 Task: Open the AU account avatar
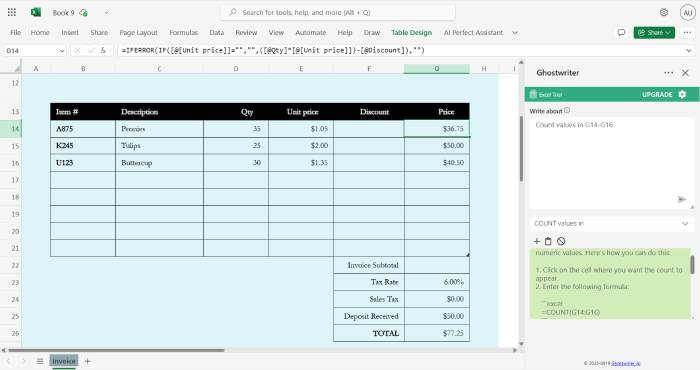tap(688, 13)
